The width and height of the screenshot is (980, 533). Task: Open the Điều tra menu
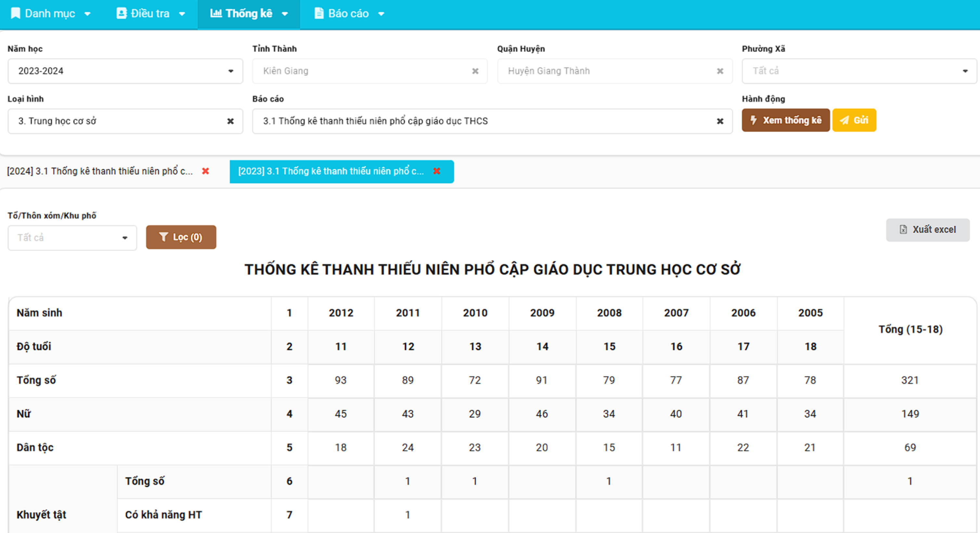pyautogui.click(x=150, y=14)
